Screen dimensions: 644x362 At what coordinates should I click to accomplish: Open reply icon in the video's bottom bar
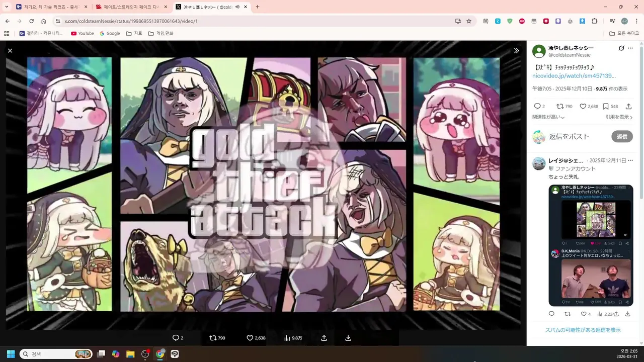(x=176, y=338)
